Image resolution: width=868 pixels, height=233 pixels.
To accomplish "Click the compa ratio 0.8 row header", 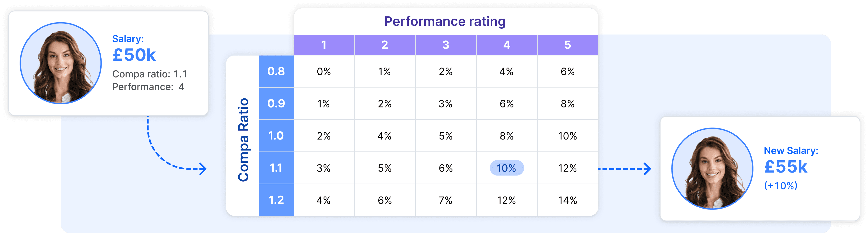I will [x=276, y=71].
